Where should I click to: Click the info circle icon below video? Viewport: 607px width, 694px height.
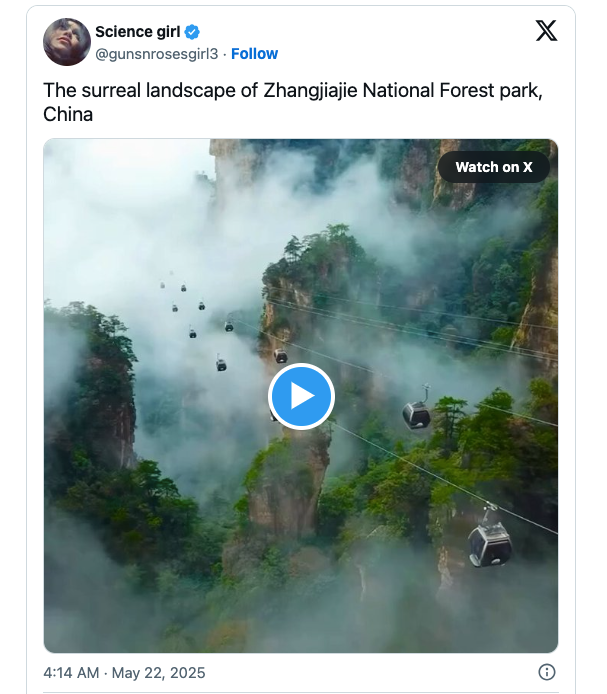click(547, 672)
